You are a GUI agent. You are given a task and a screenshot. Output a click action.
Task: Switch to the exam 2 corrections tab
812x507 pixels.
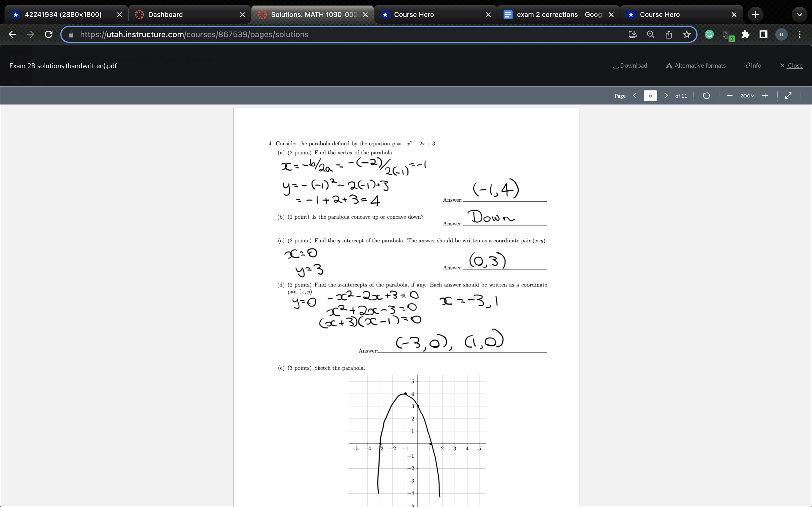pos(555,14)
